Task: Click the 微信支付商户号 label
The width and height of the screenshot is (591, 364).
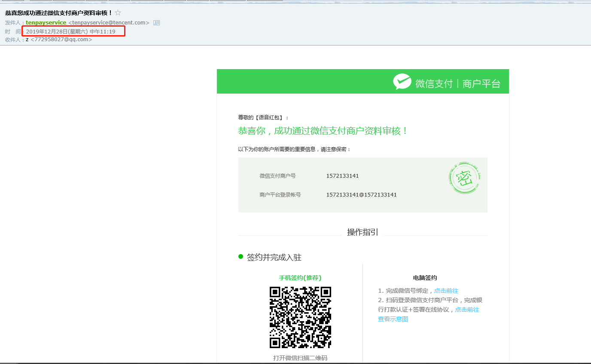Action: (x=277, y=176)
